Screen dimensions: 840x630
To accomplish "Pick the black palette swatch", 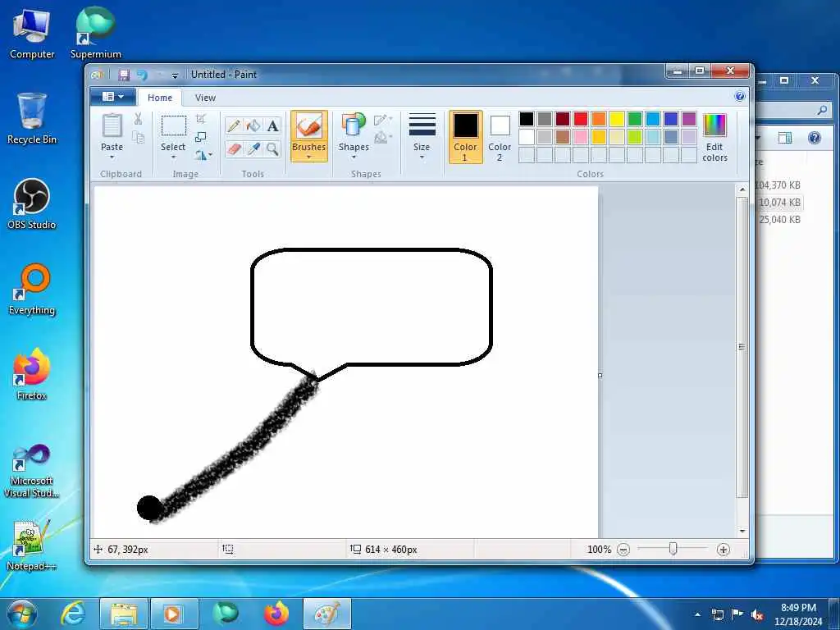I will click(527, 119).
